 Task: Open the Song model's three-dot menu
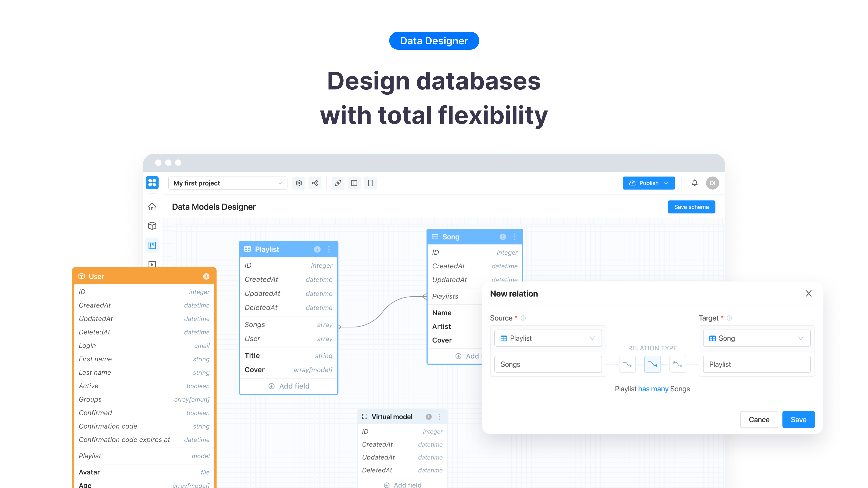coord(514,237)
